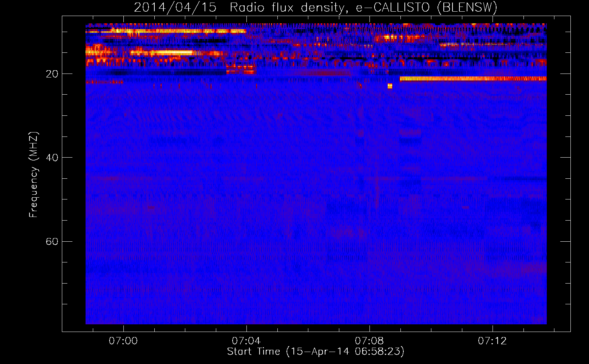
Task: Click the '07:00' time tick label
Action: pos(123,341)
